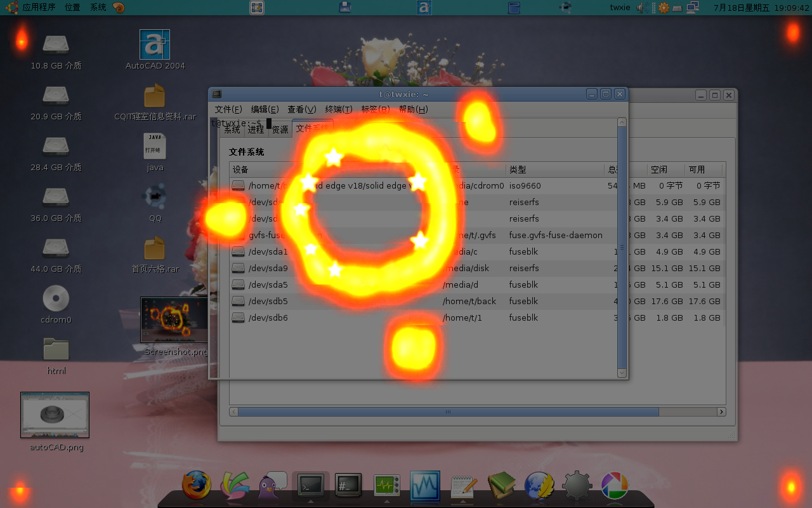
Task: Switch to the floppy-icon window in panel
Action: tap(346, 8)
